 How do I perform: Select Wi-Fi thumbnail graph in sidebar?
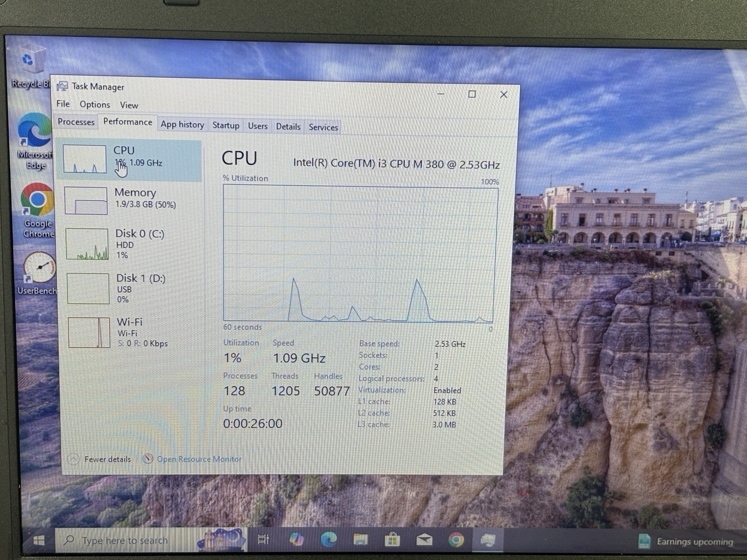tap(89, 333)
